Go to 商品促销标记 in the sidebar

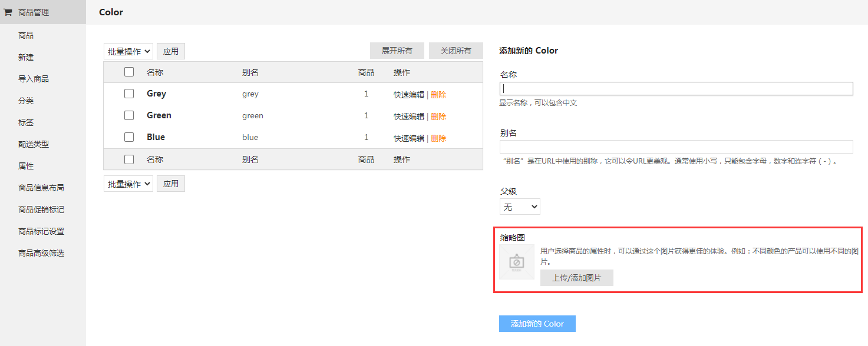(41, 209)
